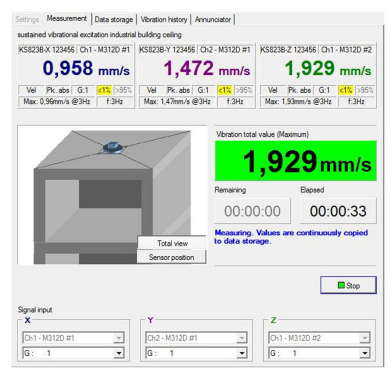Click the yellow <1% indicator under Y channel
Screen dimensions: 392x373
[x=225, y=90]
